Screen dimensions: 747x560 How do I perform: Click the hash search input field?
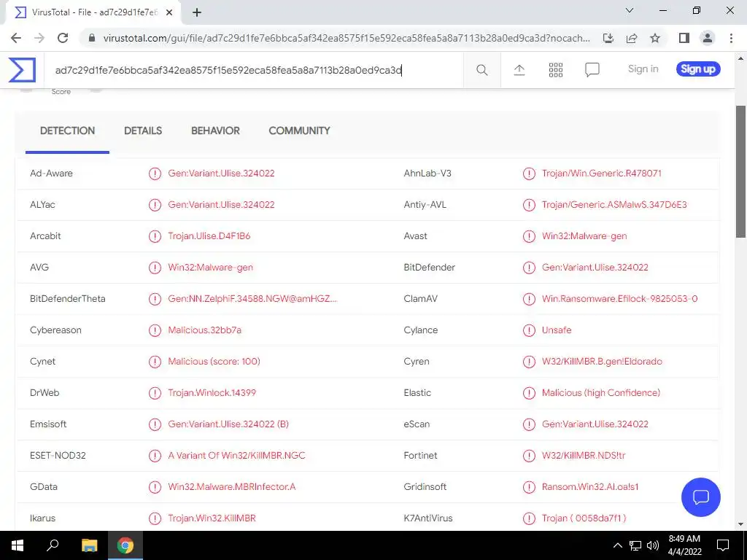tap(254, 71)
